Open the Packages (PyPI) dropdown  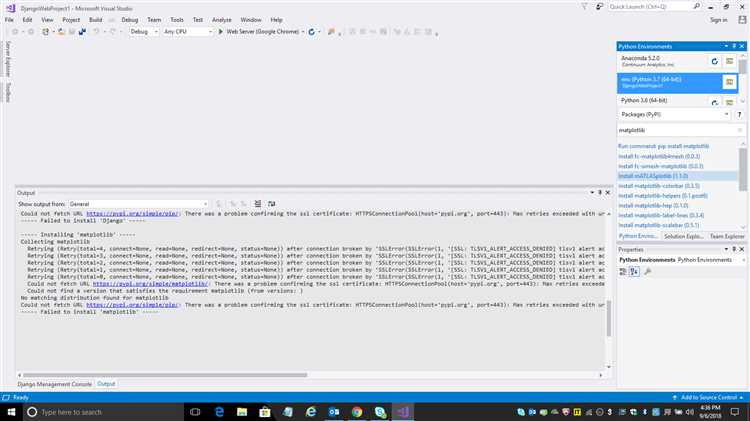[674, 115]
